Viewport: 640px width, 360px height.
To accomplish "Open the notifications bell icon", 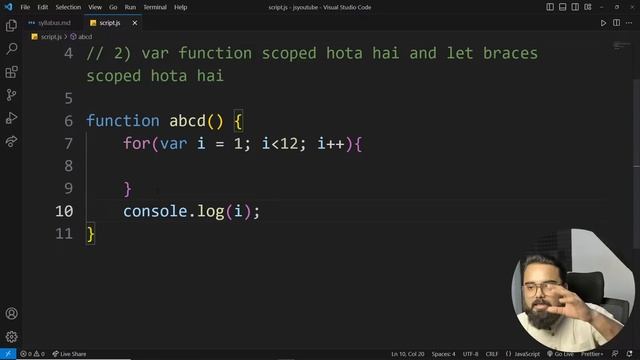I will (629, 354).
